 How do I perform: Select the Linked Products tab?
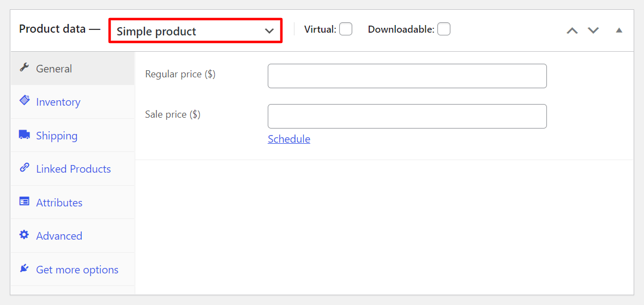click(x=73, y=169)
